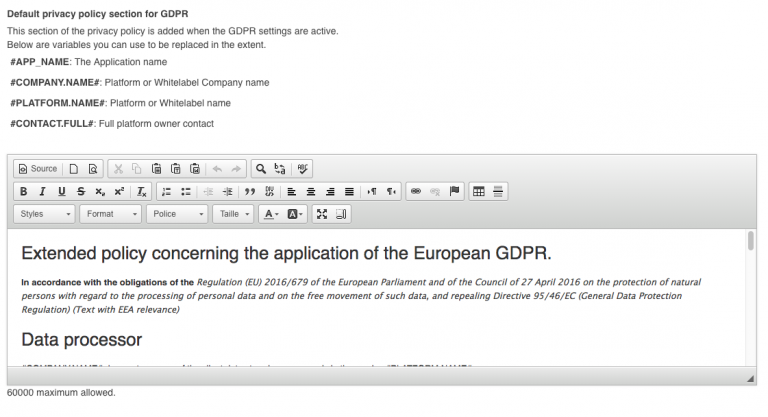Click the block quote icon
Viewport: 768px width, 417px height.
(250, 191)
